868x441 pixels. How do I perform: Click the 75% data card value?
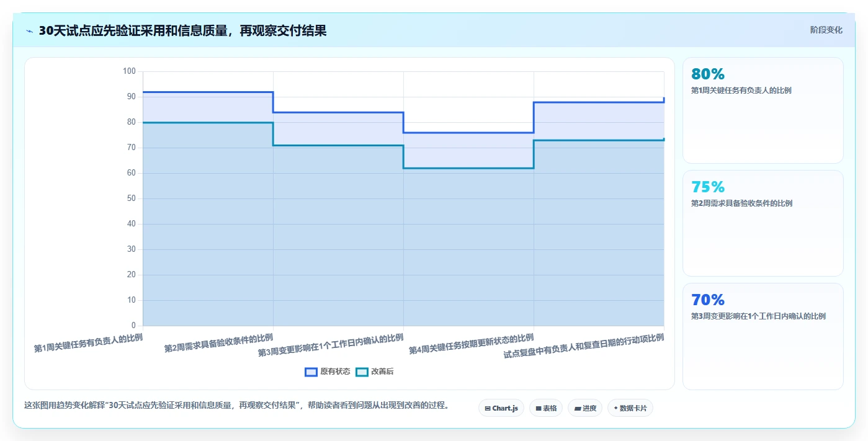click(708, 187)
